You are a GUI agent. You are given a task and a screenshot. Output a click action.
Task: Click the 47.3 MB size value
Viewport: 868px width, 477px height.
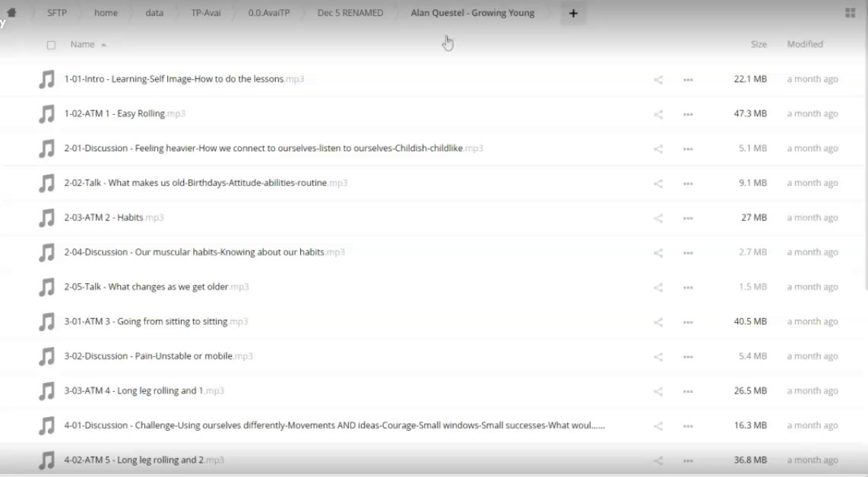click(750, 113)
